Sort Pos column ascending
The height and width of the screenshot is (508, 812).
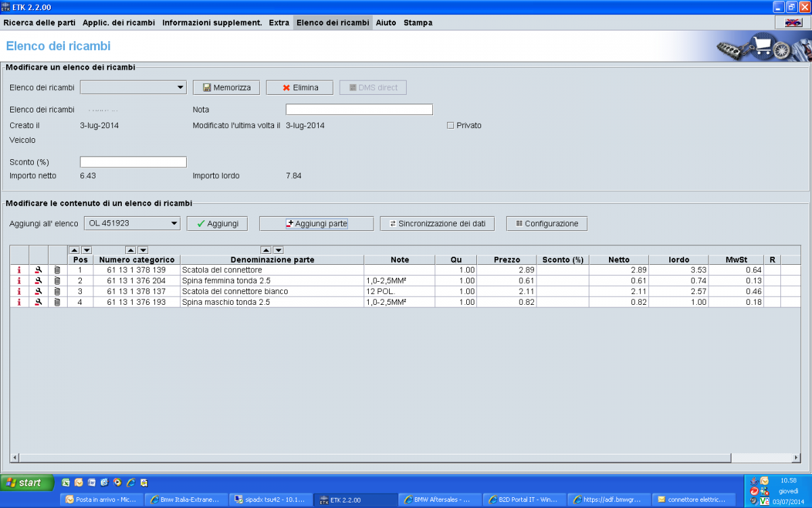click(74, 251)
